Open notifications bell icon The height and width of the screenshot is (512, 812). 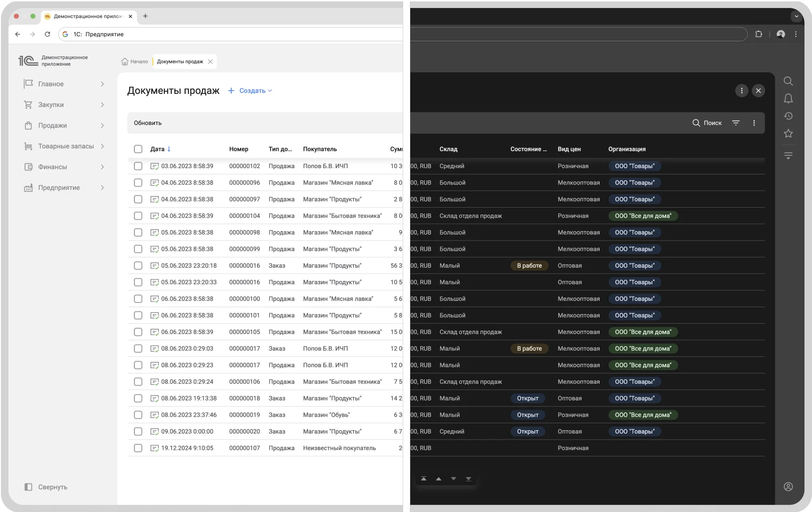(x=788, y=98)
